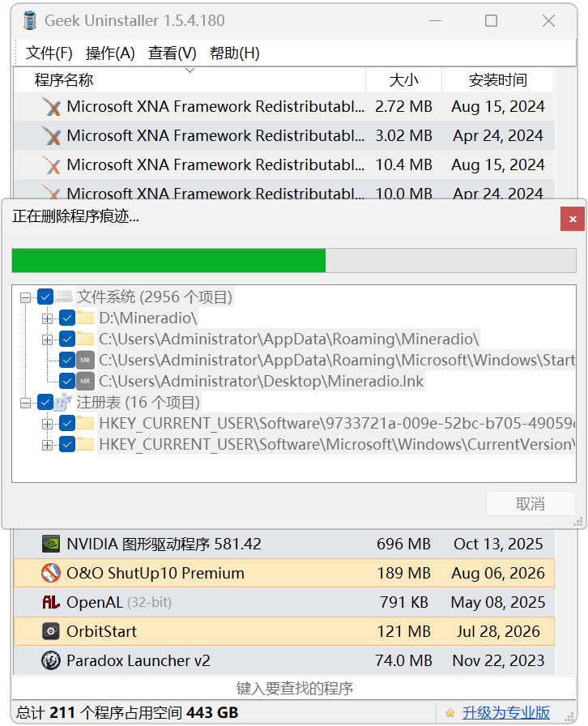Viewport: 588px width, 726px height.
Task: Collapse the 文件系统 tree node
Action: [25, 297]
